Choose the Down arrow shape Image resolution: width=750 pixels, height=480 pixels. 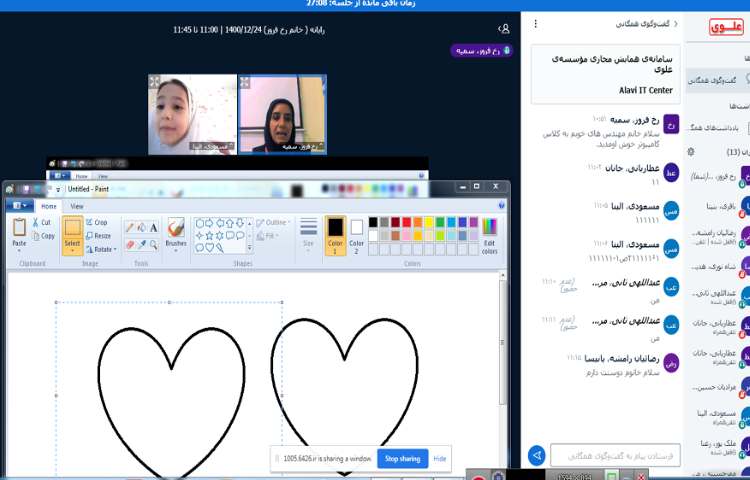tap(240, 223)
